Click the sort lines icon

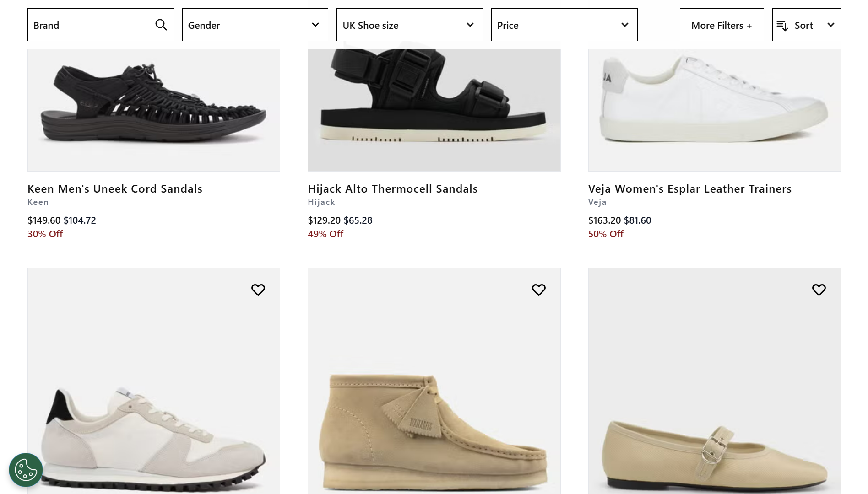click(782, 26)
